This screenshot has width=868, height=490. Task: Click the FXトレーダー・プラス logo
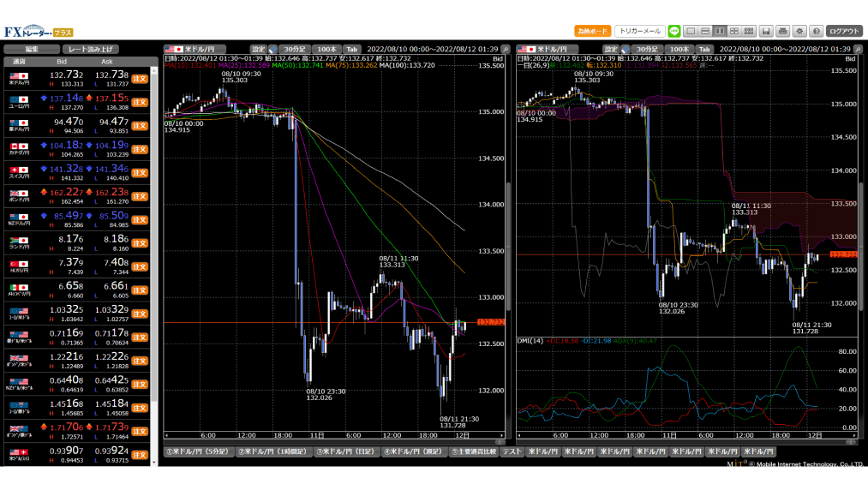[x=39, y=32]
